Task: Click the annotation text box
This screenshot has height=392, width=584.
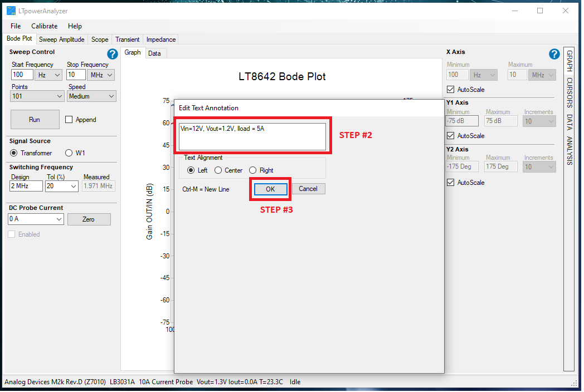Action: [252, 136]
